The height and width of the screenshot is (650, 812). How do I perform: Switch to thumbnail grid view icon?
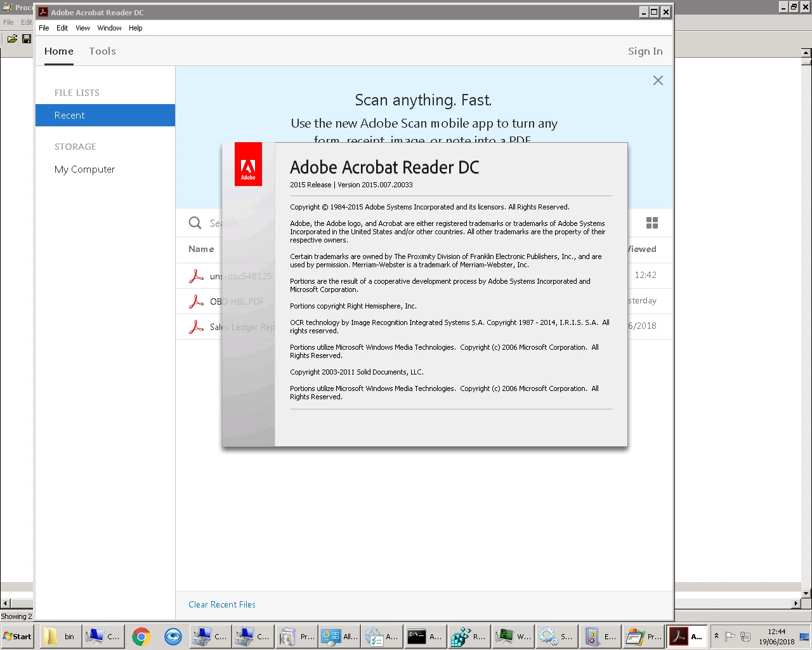652,223
